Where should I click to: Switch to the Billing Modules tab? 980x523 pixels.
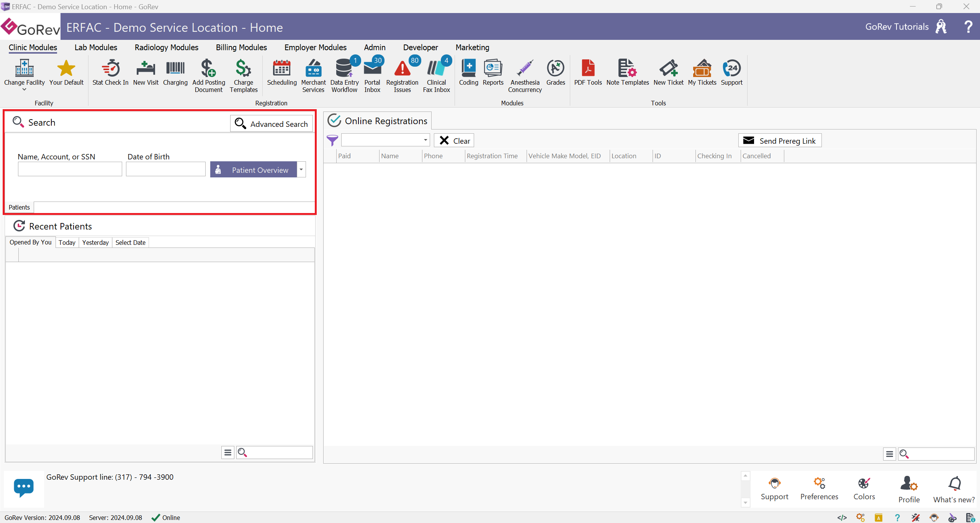[241, 47]
